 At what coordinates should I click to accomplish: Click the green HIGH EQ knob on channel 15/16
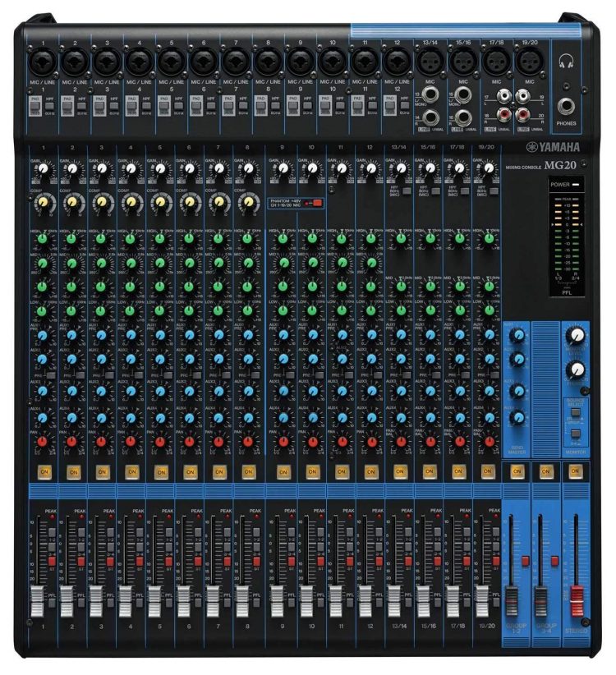pos(430,238)
